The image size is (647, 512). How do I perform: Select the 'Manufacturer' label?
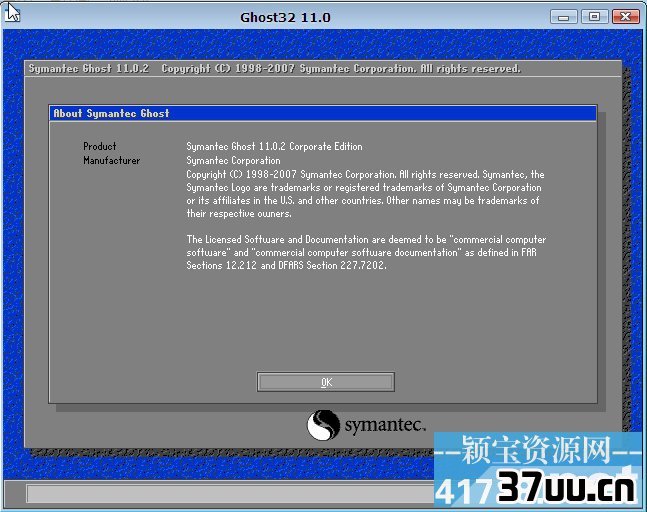(111, 160)
